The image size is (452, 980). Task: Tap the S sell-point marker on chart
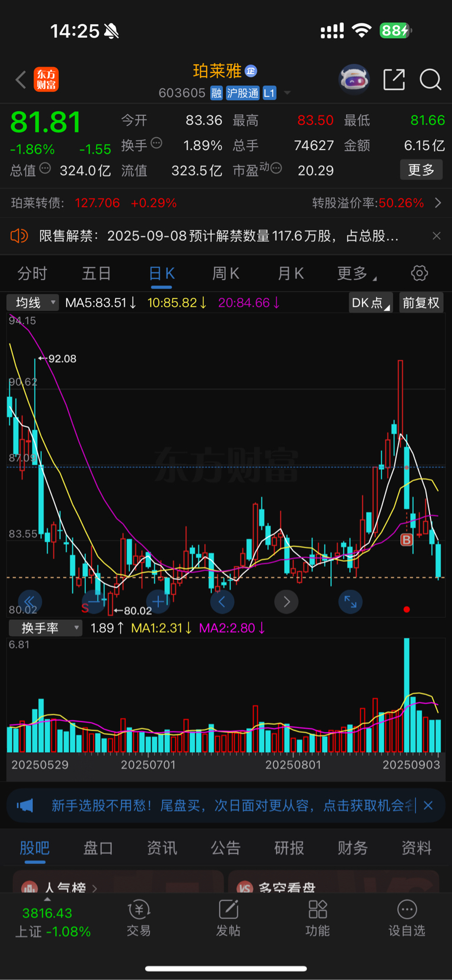[x=85, y=608]
